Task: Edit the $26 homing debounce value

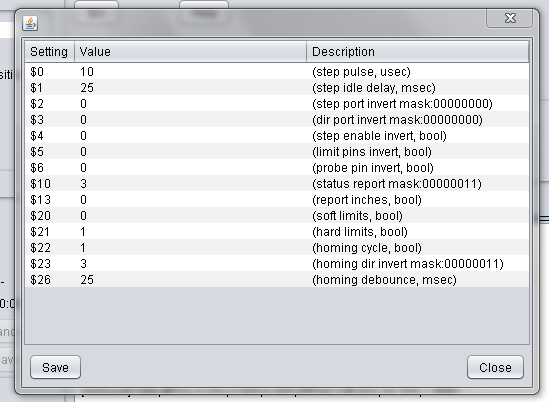Action: (x=190, y=279)
